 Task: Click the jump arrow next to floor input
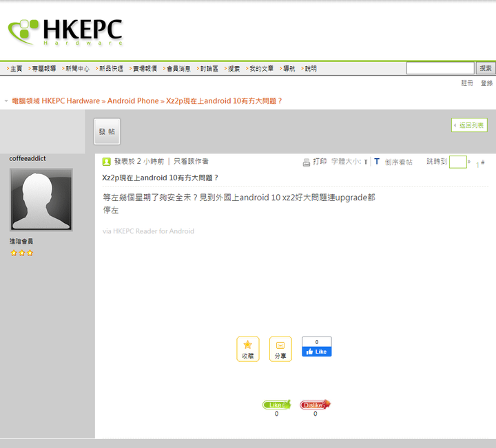pos(469,162)
